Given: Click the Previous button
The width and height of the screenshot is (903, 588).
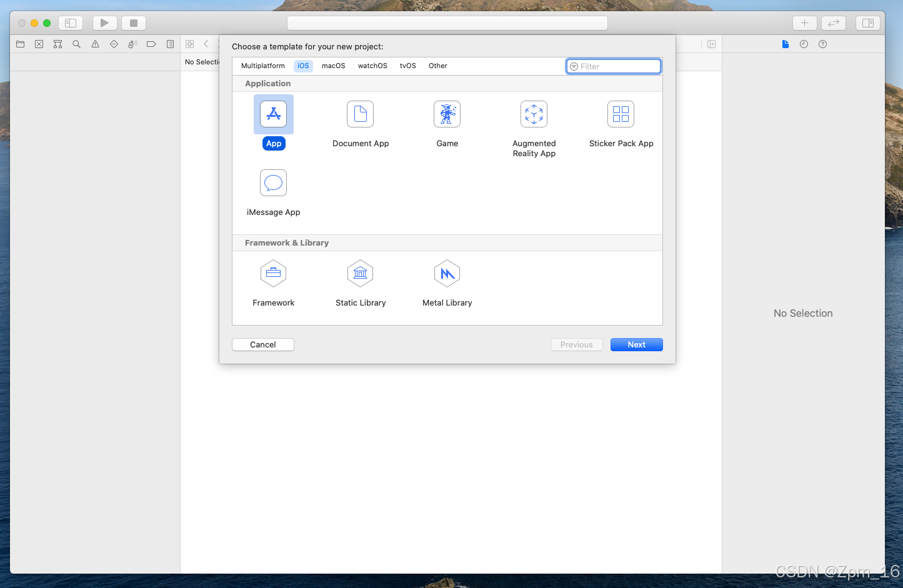Looking at the screenshot, I should point(577,345).
